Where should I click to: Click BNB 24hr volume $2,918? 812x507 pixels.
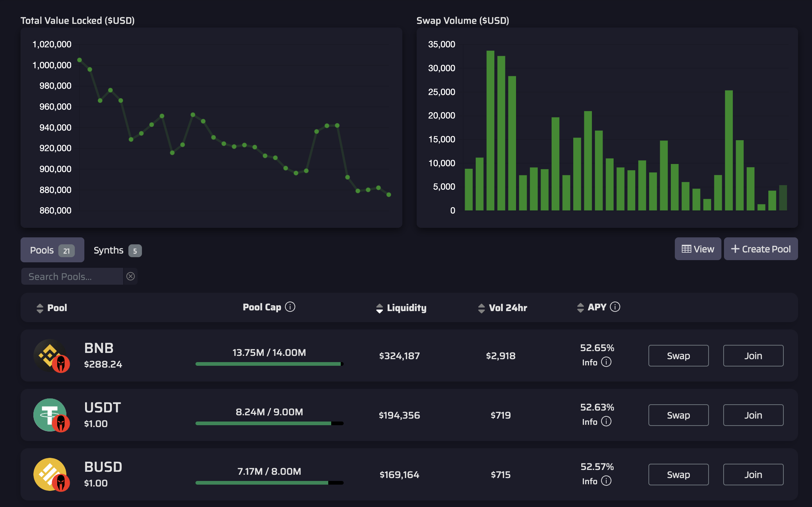tap(501, 356)
